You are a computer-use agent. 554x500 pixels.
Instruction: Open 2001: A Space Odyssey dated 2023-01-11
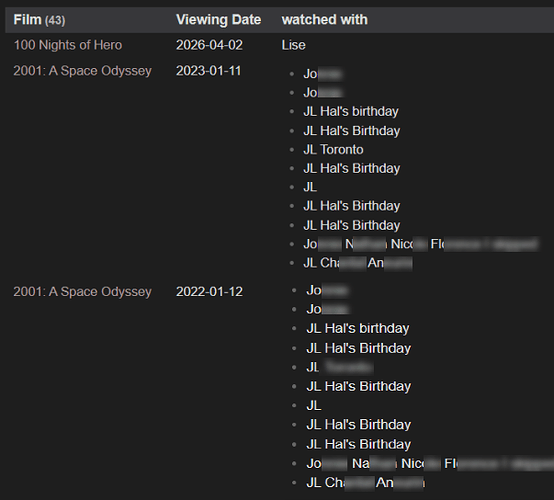click(x=82, y=71)
